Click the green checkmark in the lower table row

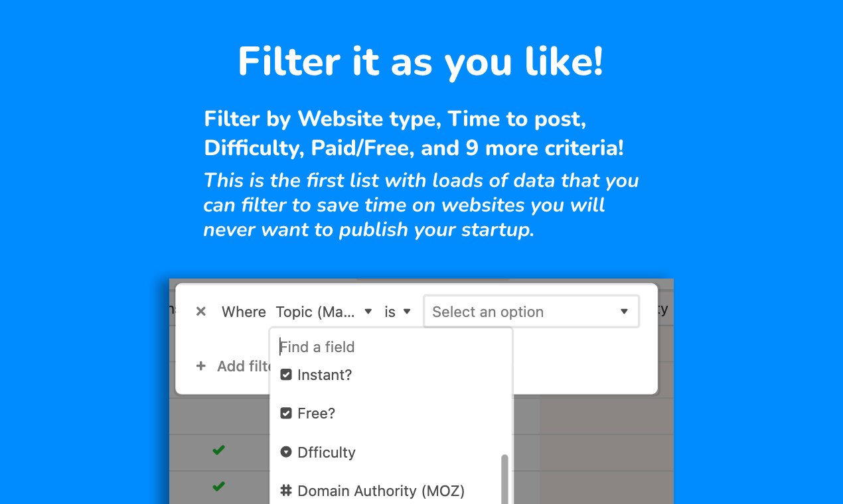(x=219, y=487)
